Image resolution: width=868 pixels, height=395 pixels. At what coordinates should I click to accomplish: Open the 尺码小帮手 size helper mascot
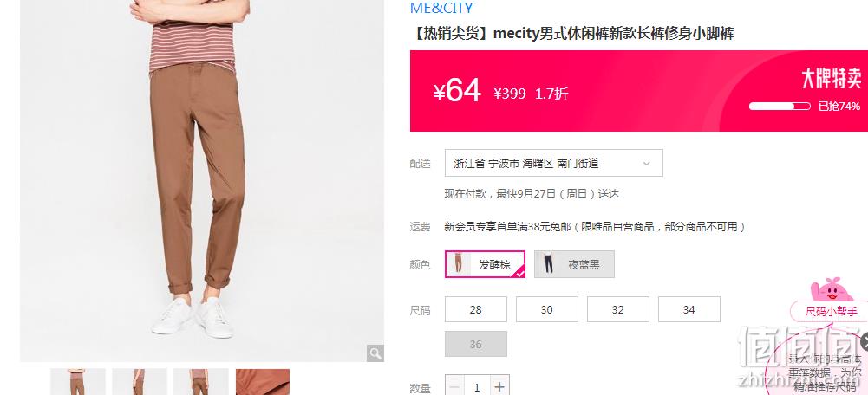(831, 302)
